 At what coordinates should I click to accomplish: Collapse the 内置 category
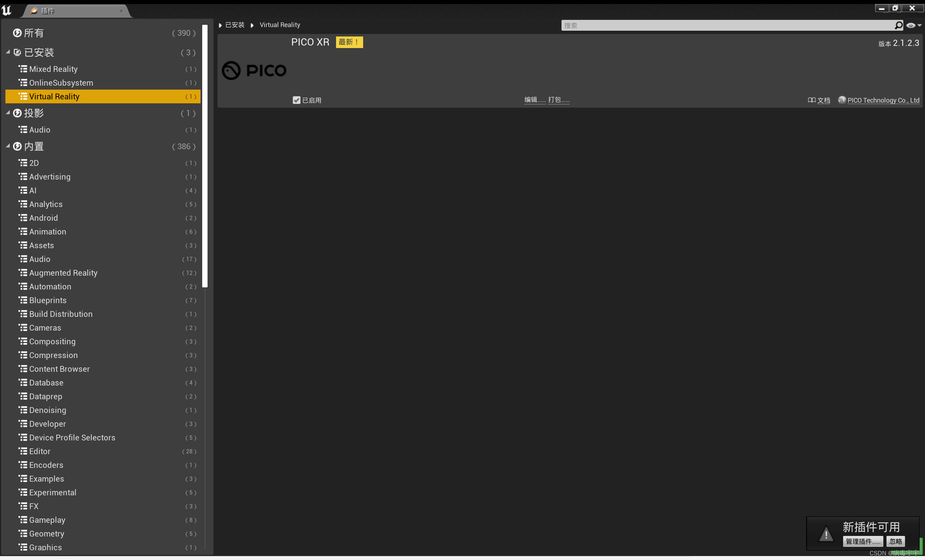click(x=8, y=146)
